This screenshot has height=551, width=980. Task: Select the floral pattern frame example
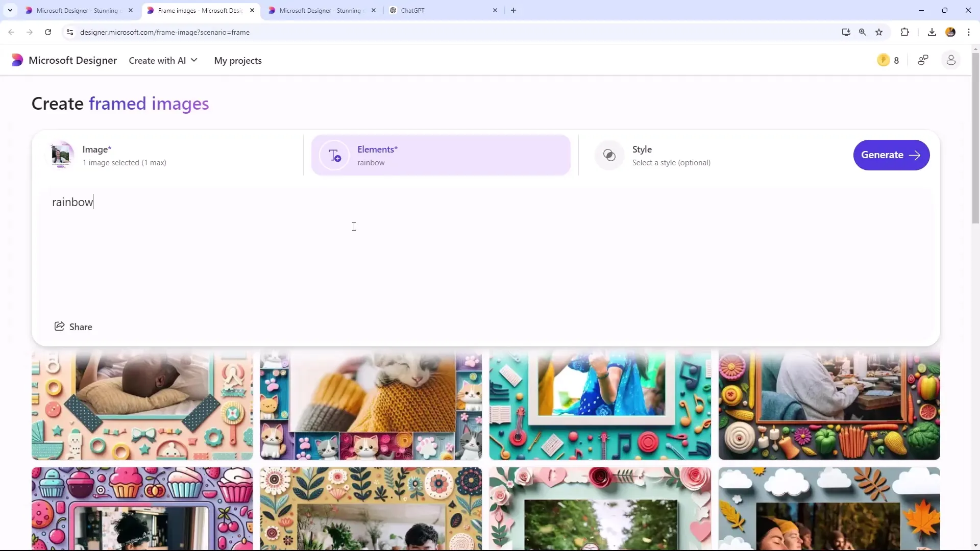(x=371, y=509)
